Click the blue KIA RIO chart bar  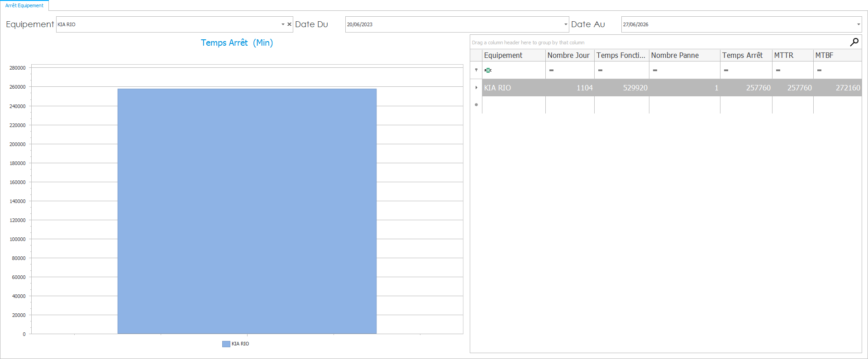pos(247,211)
